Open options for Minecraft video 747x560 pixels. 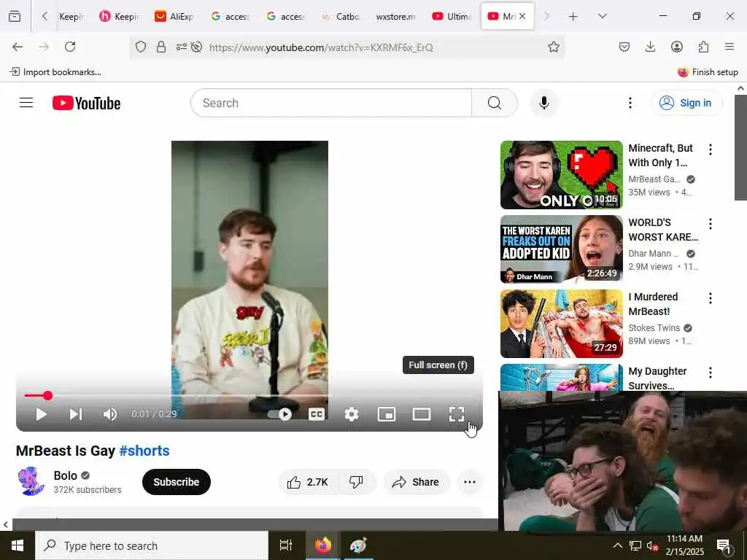711,149
